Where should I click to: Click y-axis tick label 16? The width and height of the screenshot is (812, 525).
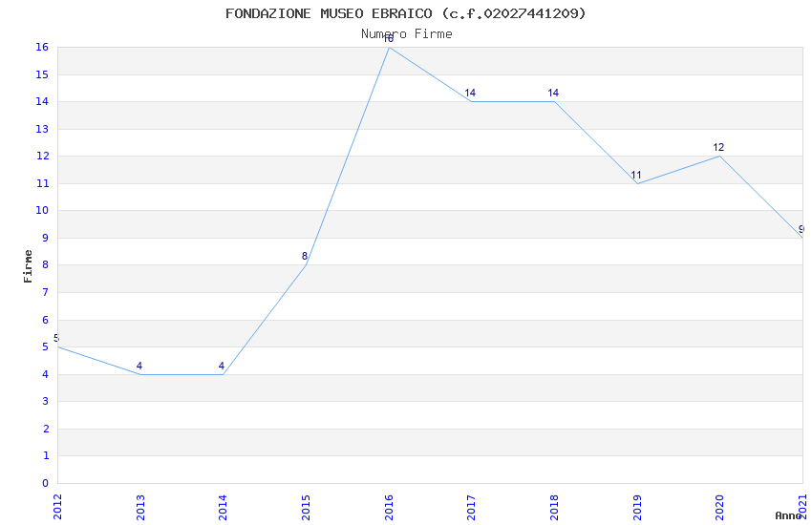click(x=42, y=47)
